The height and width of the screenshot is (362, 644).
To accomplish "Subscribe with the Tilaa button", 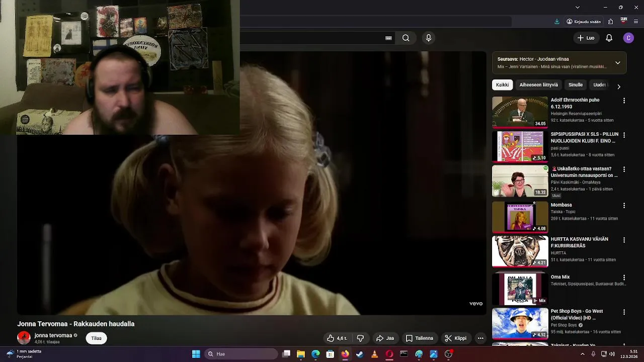I will click(x=96, y=338).
